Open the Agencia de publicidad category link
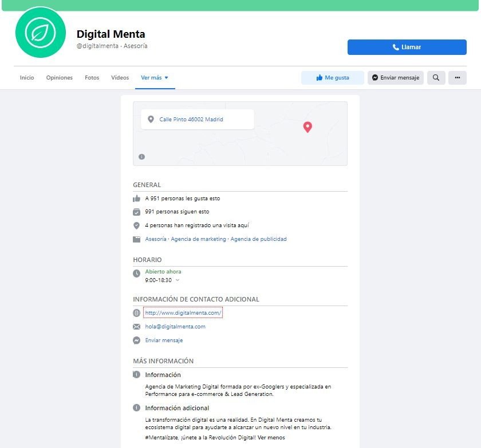Image resolution: width=481 pixels, height=448 pixels. pyautogui.click(x=258, y=239)
